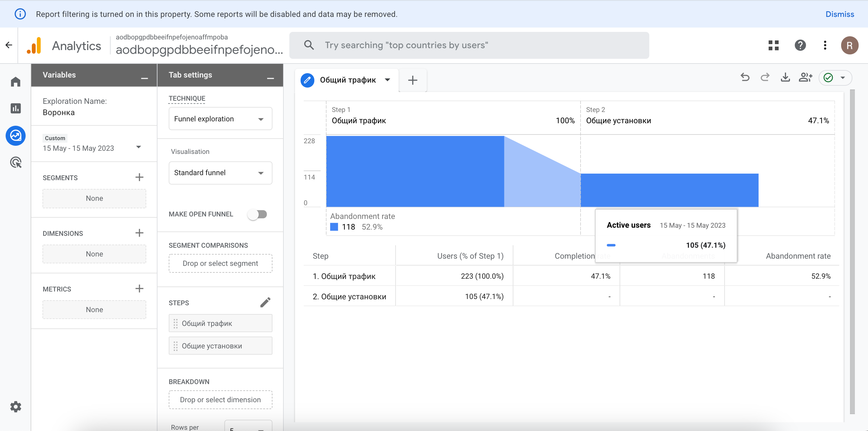Image resolution: width=868 pixels, height=431 pixels.
Task: Open the Advertising icon in left sidebar
Action: (16, 163)
